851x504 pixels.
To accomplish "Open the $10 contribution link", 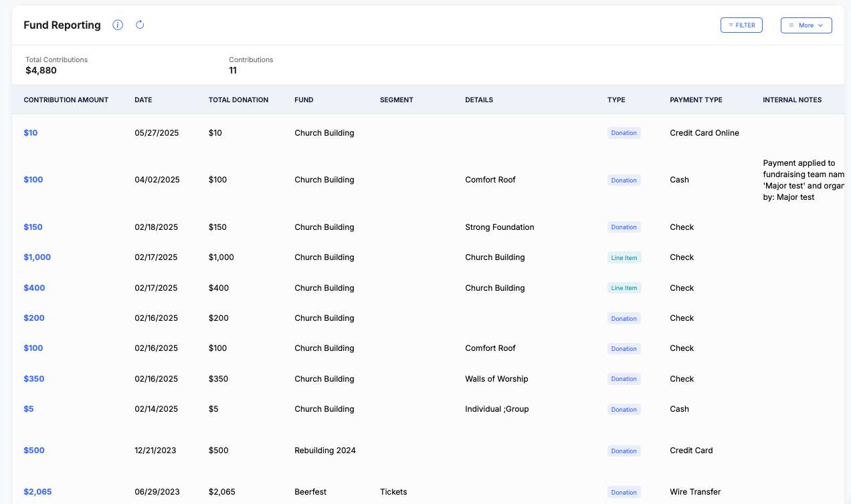I will 31,133.
